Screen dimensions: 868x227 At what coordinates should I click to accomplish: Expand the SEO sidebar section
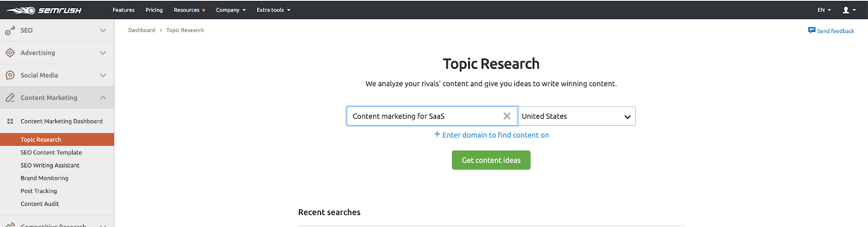click(103, 31)
